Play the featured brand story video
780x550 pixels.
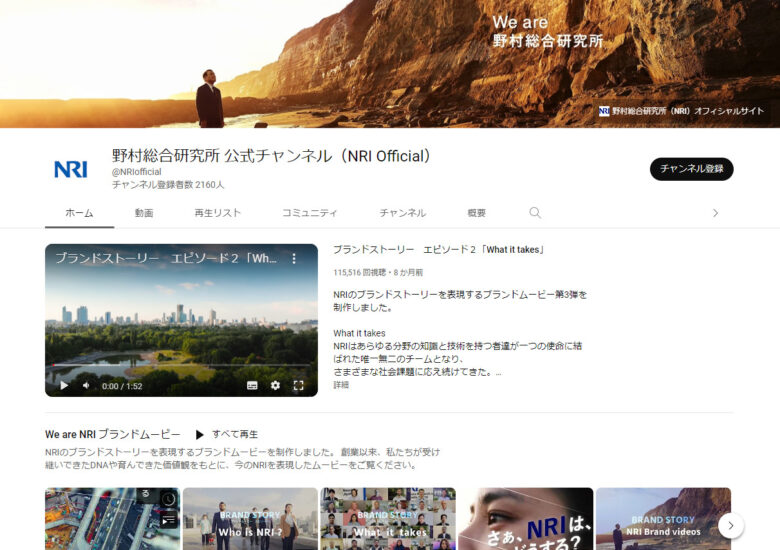tap(64, 385)
